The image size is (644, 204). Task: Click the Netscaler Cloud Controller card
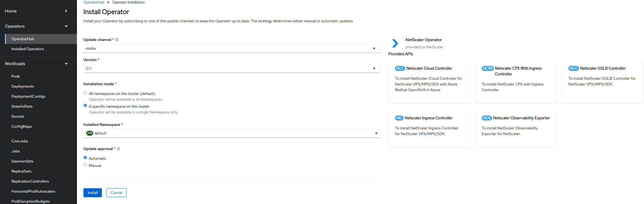coord(429,81)
